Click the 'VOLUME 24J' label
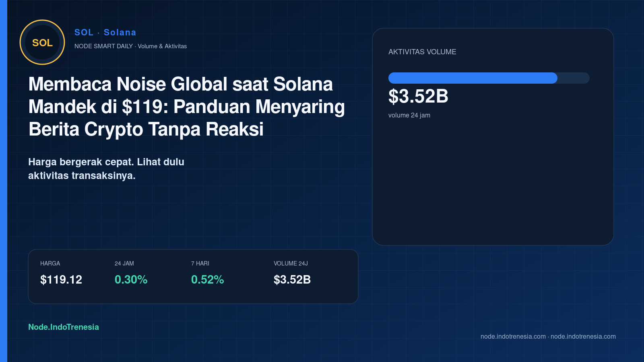644x362 pixels. tap(291, 263)
